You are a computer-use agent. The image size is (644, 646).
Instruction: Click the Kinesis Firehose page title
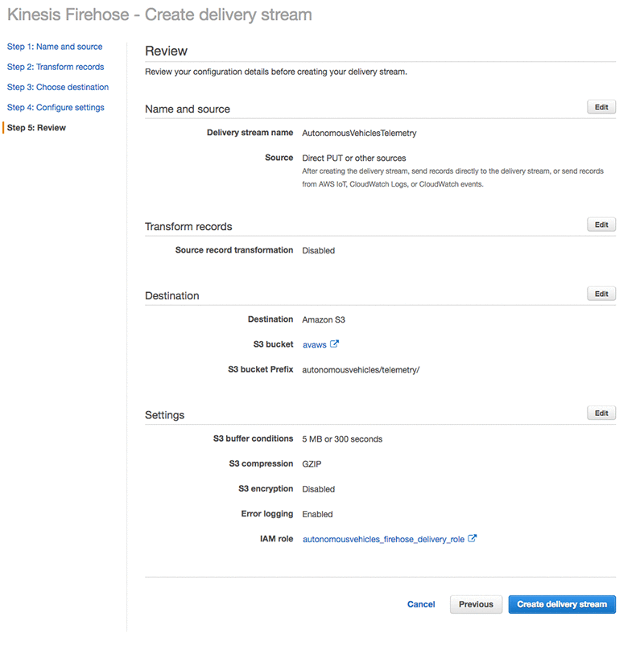click(x=159, y=14)
